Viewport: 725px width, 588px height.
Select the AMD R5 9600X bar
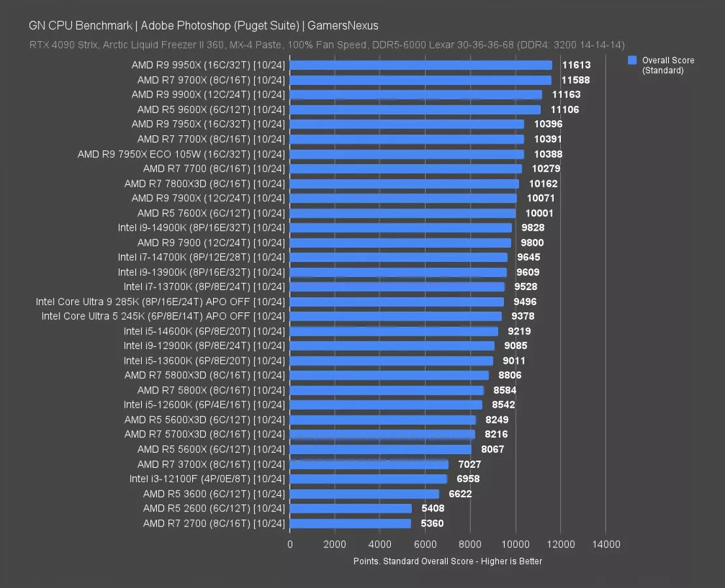point(415,110)
